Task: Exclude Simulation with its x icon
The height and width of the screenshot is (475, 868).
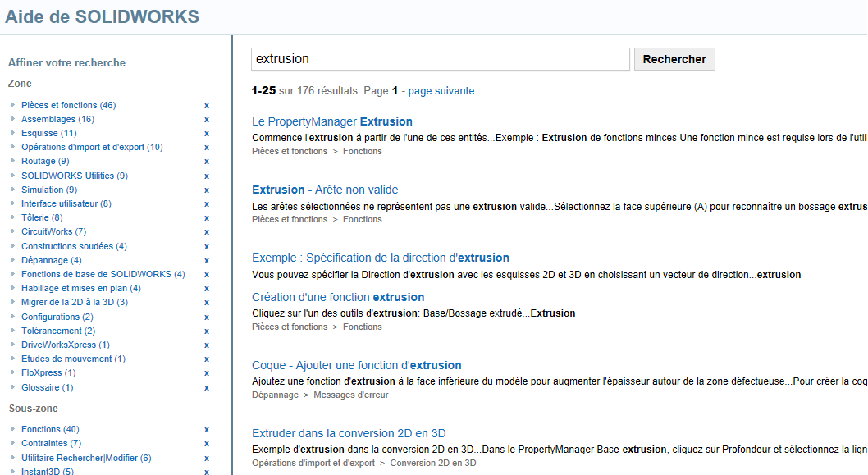Action: [x=207, y=190]
